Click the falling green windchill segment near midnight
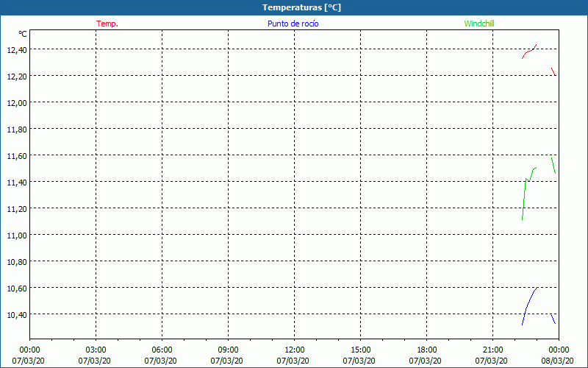 click(x=553, y=166)
